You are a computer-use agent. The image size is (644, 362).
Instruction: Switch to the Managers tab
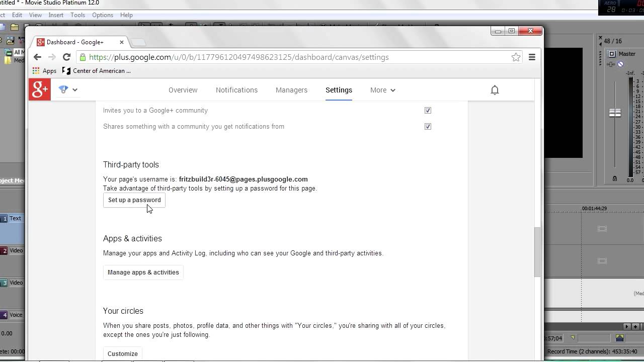(x=291, y=90)
